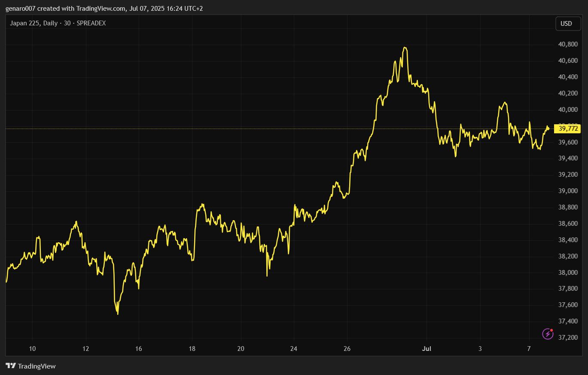The width and height of the screenshot is (588, 375).
Task: Click the 38,000 price axis label
Action: coord(567,273)
